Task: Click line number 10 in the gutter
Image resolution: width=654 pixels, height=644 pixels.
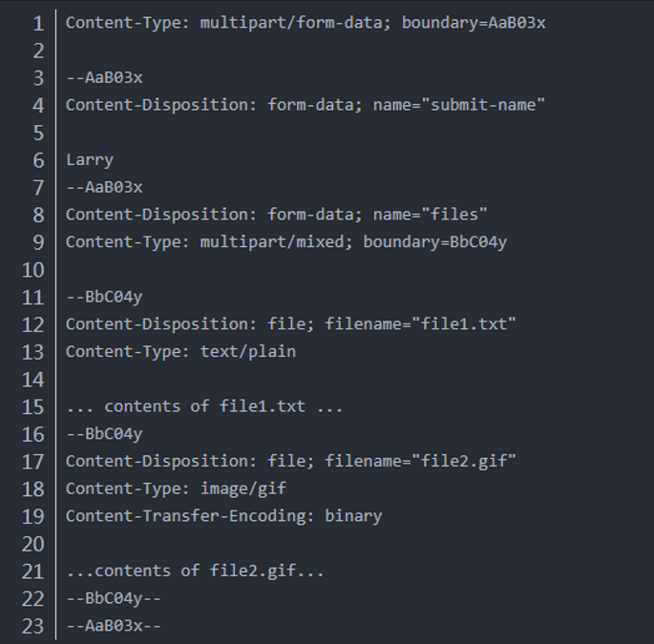Action: point(33,270)
